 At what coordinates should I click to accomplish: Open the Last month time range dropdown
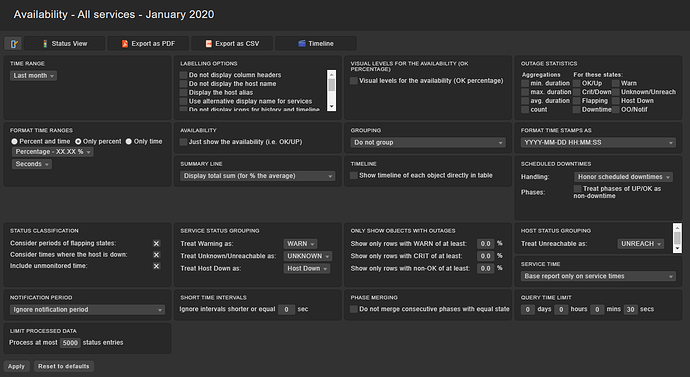(33, 76)
